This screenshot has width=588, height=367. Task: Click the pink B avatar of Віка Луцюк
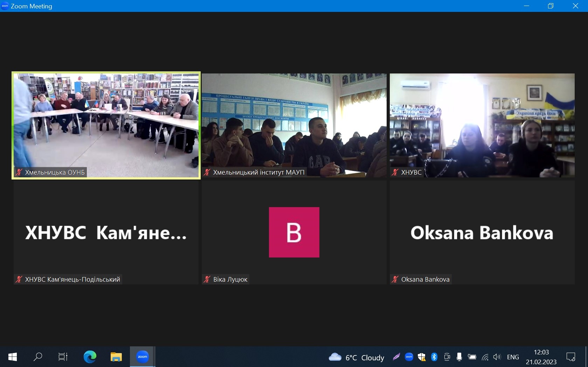point(294,232)
